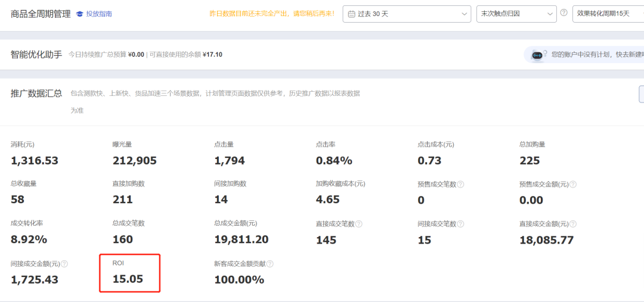
Task: Click help icon beside 预售成交金额(元)
Action: click(572, 185)
